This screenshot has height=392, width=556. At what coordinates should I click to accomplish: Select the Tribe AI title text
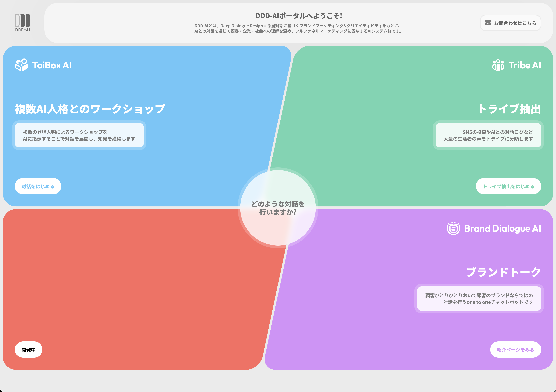click(x=525, y=65)
